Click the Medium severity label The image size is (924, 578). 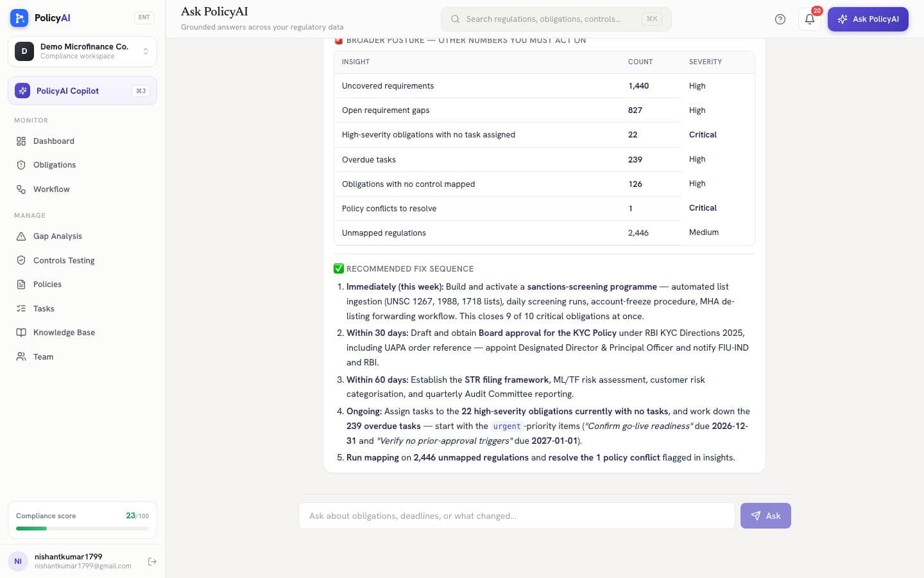[x=704, y=232]
